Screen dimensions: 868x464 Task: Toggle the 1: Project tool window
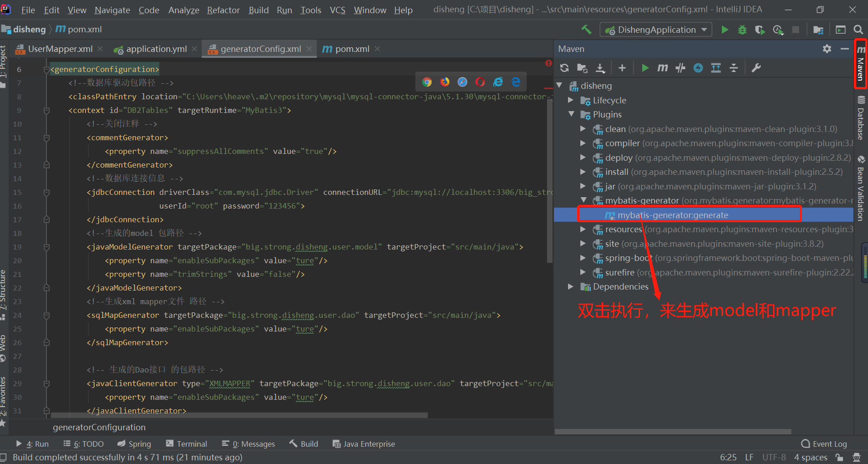[x=4, y=66]
